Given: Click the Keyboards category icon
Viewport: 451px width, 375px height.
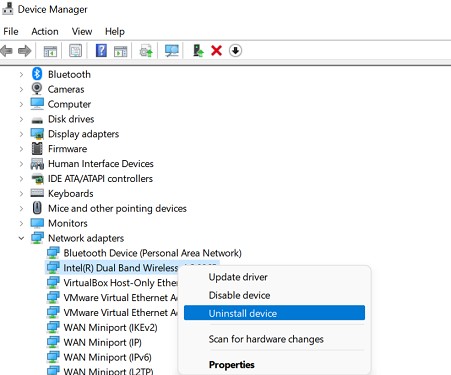Looking at the screenshot, I should tap(37, 193).
